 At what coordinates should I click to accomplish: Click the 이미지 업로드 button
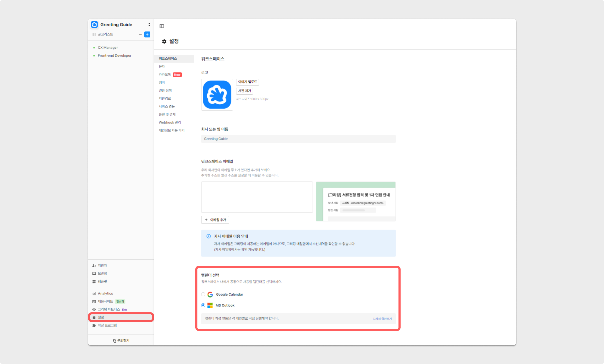247,82
